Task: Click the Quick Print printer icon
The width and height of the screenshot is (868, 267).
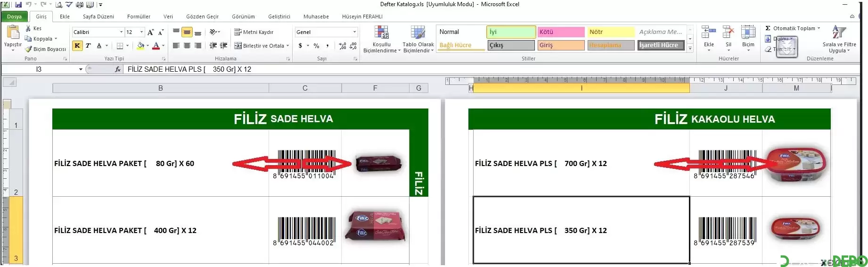Action: coord(79,4)
